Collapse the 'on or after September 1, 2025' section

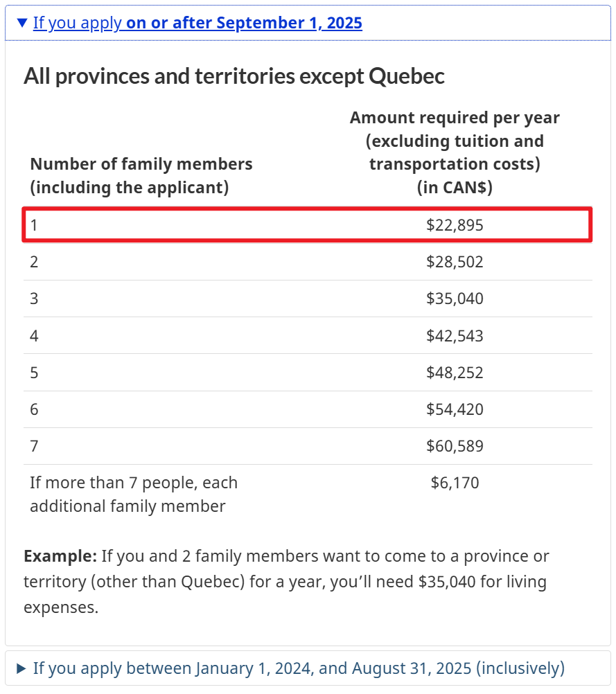point(197,23)
